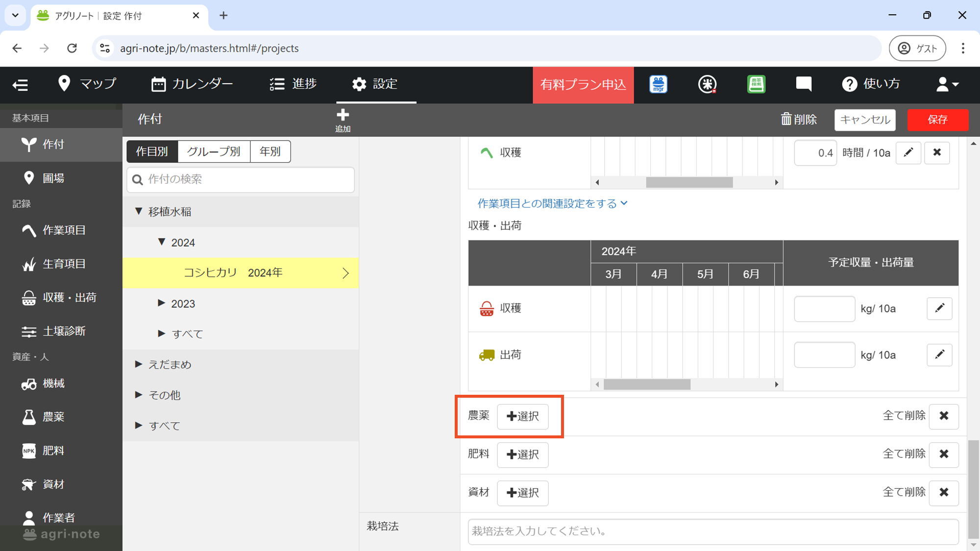Click the trash 削除 button
The image size is (980, 551).
799,120
